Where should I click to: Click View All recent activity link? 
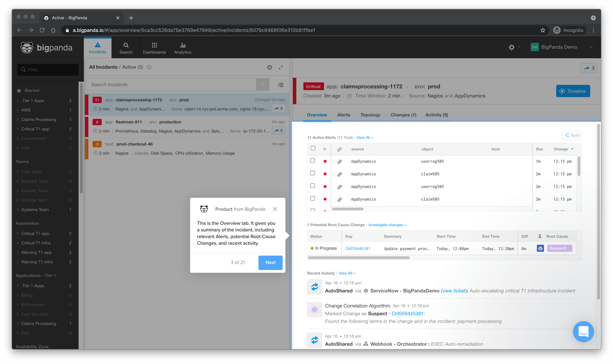click(x=347, y=273)
